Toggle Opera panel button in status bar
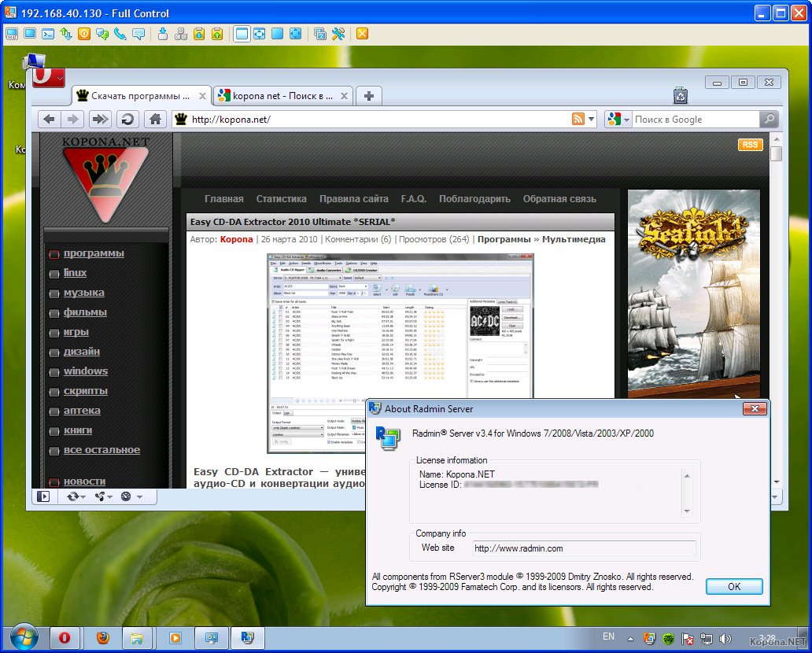 coord(43,496)
